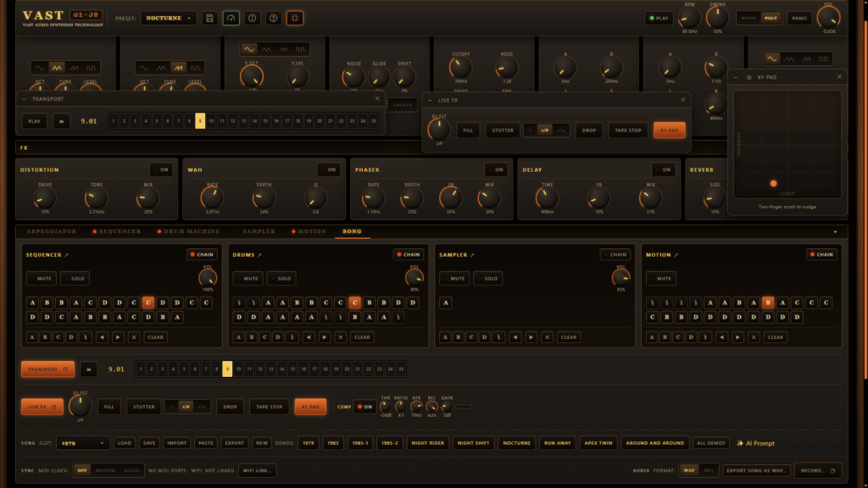
Task: Toggle the compressor ON switch
Action: click(364, 407)
